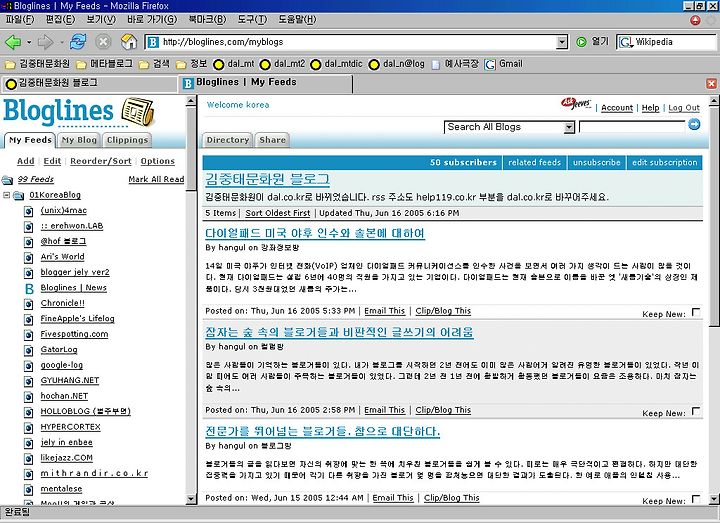The width and height of the screenshot is (720, 523).
Task: Click the Log Out link
Action: pyautogui.click(x=684, y=108)
